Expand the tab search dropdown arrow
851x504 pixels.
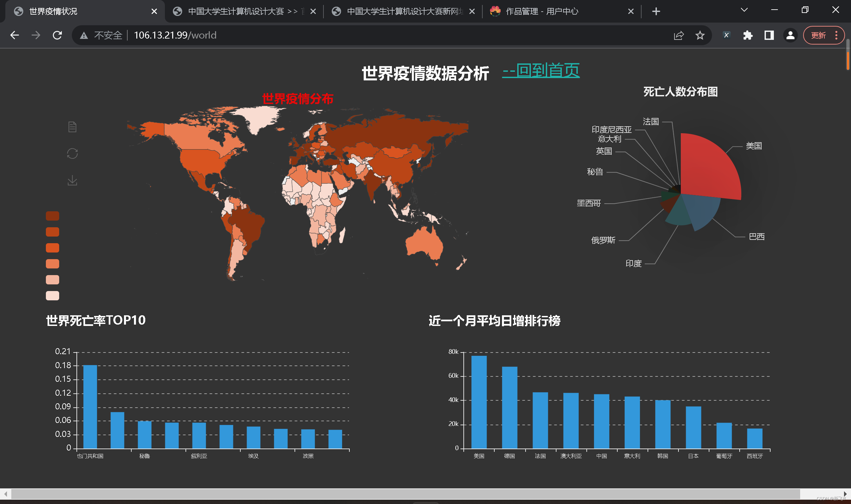click(x=744, y=10)
